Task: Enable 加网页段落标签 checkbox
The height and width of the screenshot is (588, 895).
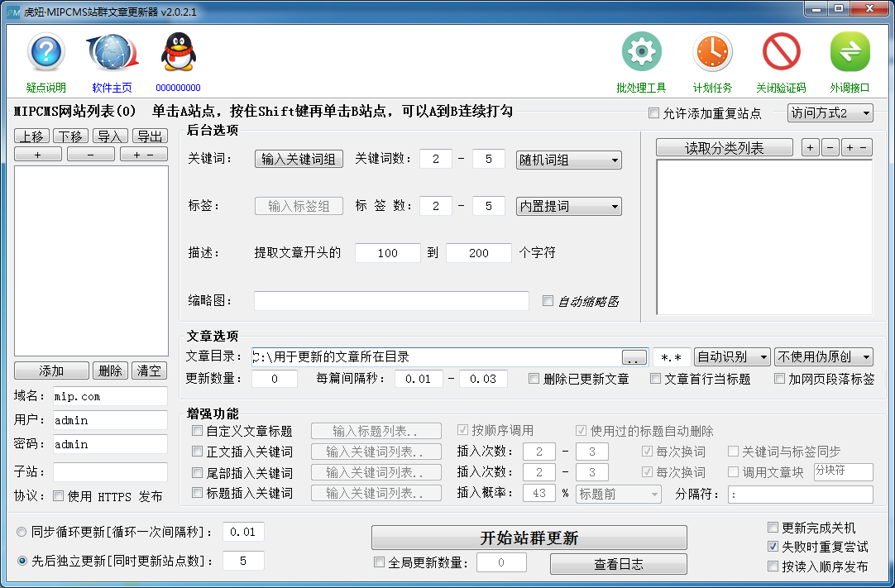Action: click(x=779, y=379)
